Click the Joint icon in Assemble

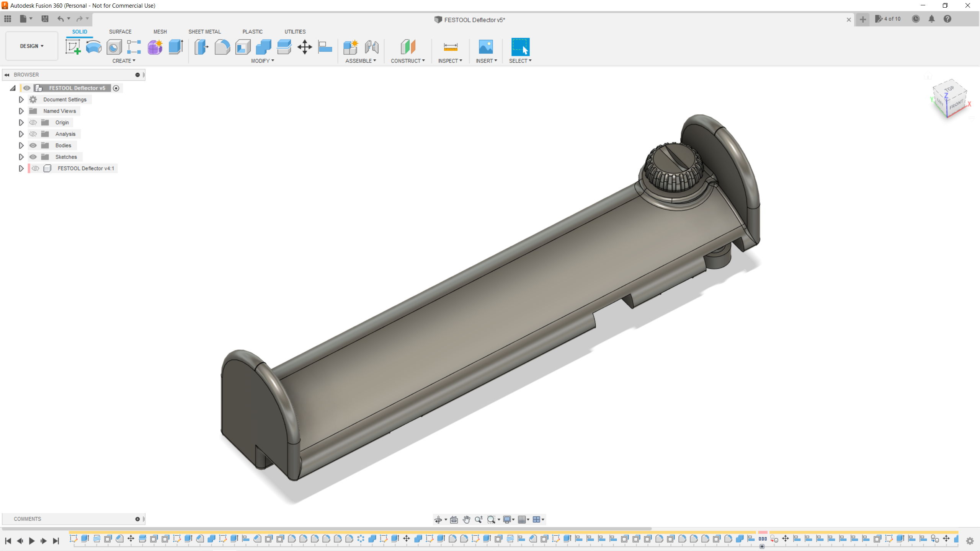371,47
